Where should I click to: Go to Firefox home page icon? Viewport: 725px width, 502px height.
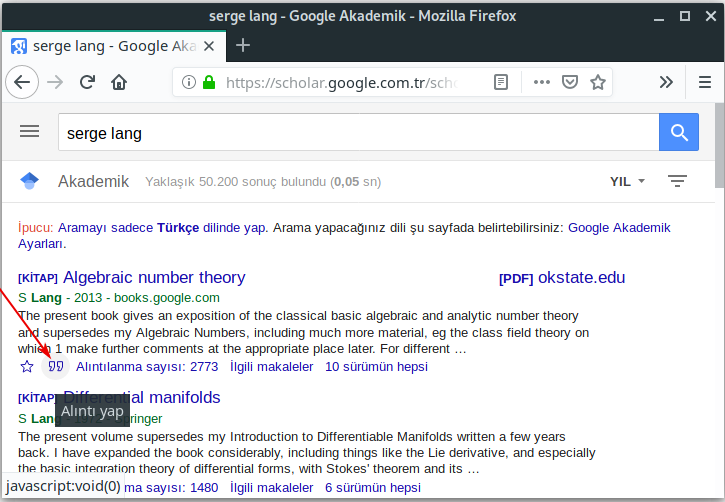[x=119, y=82]
